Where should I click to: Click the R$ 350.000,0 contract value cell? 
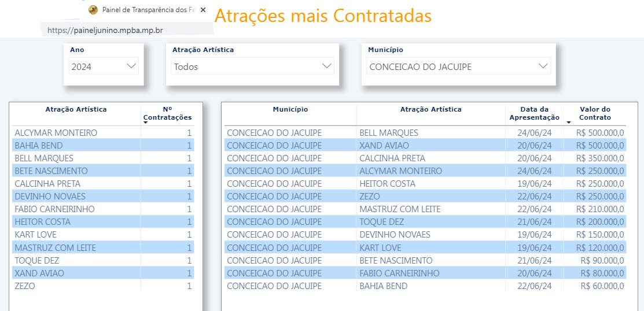pos(600,158)
